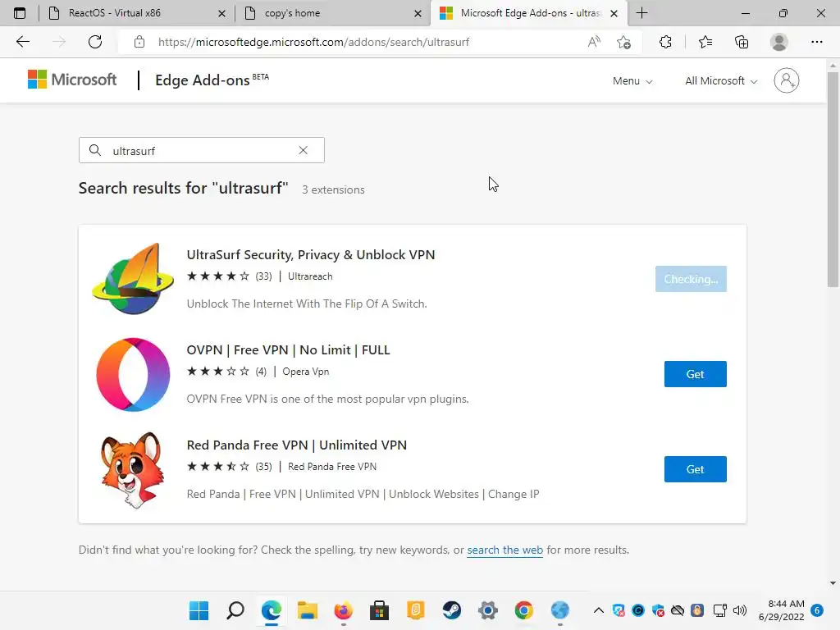Follow the search the web link
Viewport: 840px width, 630px height.
(505, 550)
